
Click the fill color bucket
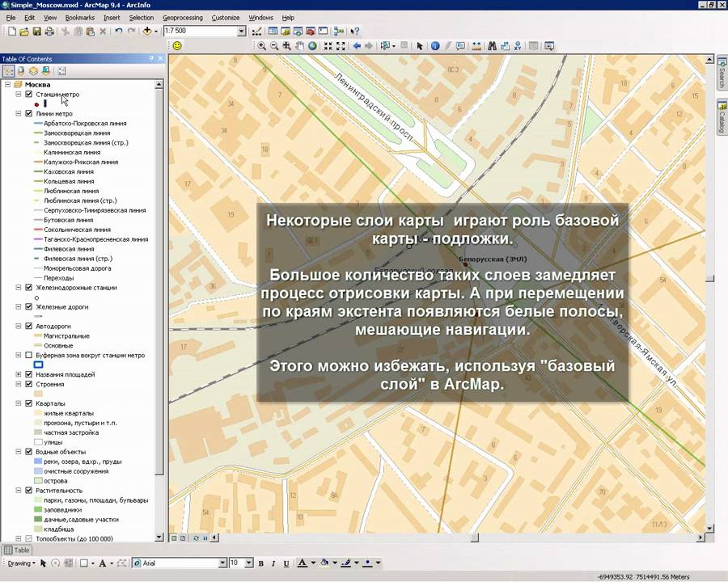(324, 563)
